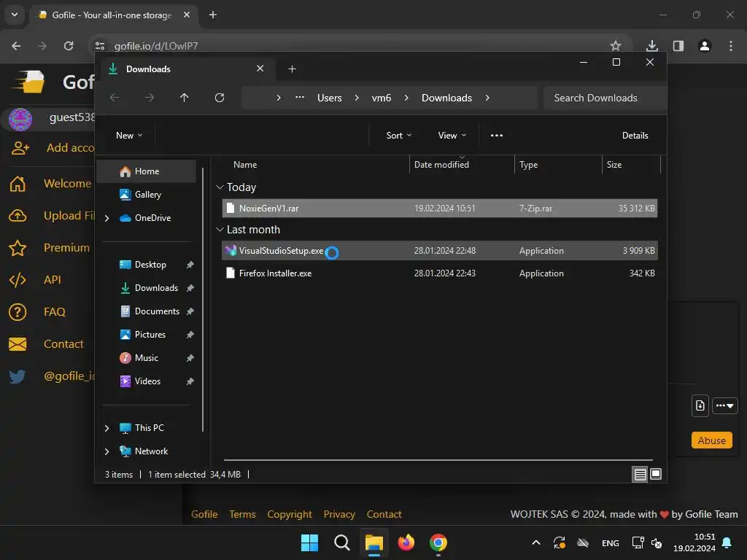
Task: Open the Copyright footer link
Action: pos(289,514)
